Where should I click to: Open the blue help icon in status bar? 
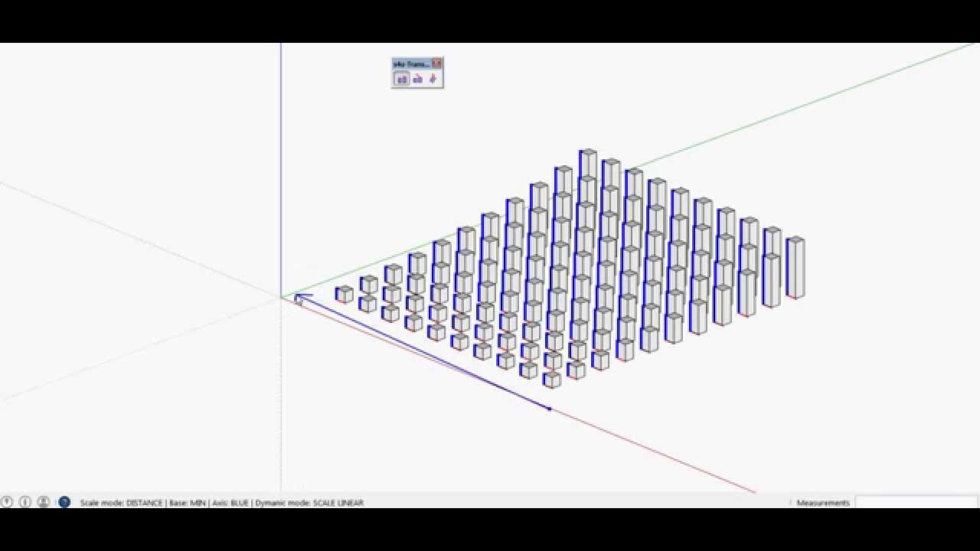tap(64, 502)
